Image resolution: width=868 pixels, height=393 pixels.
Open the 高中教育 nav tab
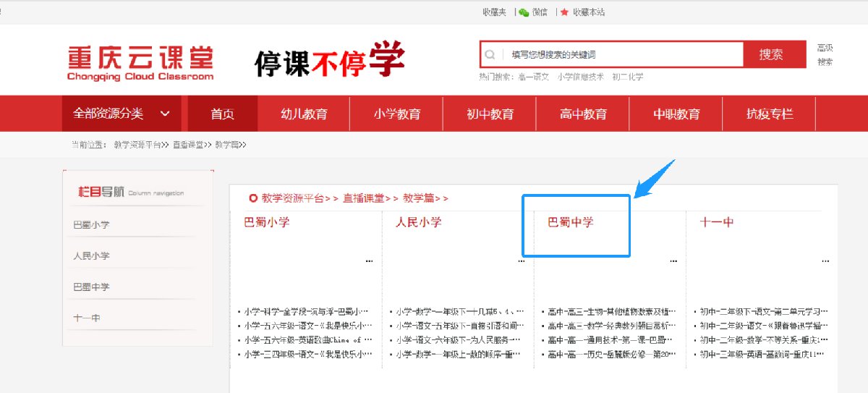[583, 114]
